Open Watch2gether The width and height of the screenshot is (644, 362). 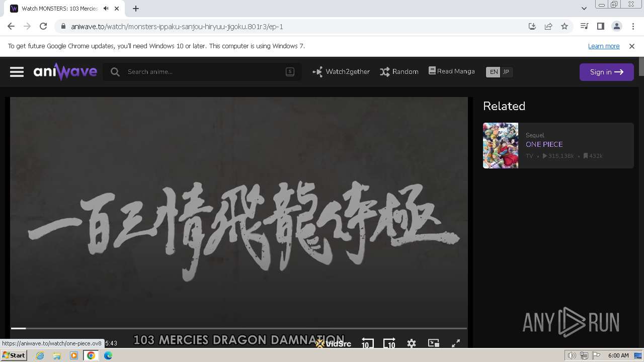[x=341, y=72]
